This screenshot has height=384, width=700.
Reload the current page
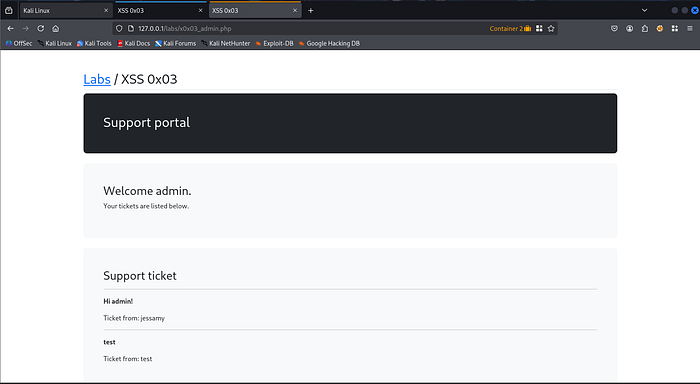tap(41, 29)
